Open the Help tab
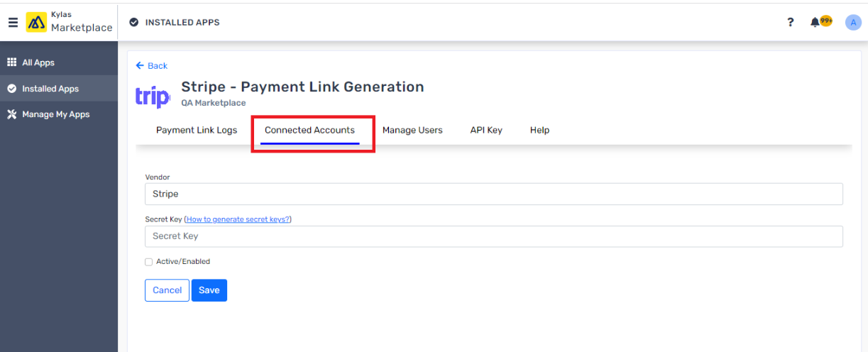Screen dimensions: 868x352 pos(539,130)
